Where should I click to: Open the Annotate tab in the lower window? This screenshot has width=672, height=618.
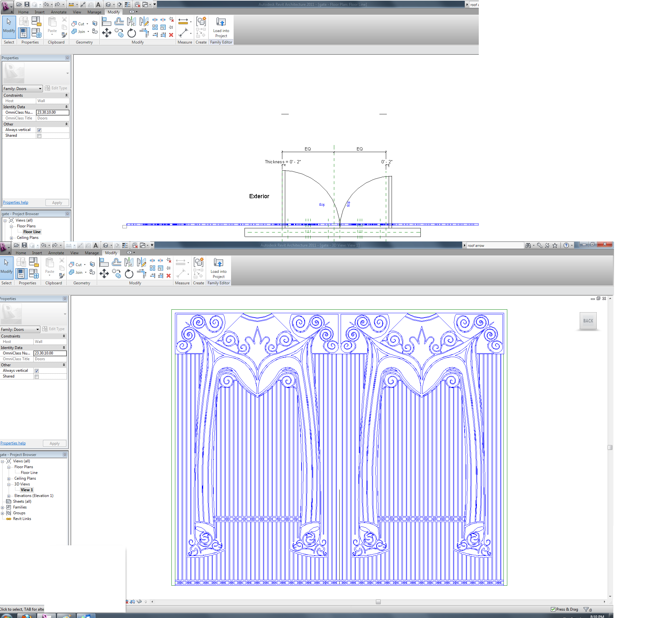[56, 253]
